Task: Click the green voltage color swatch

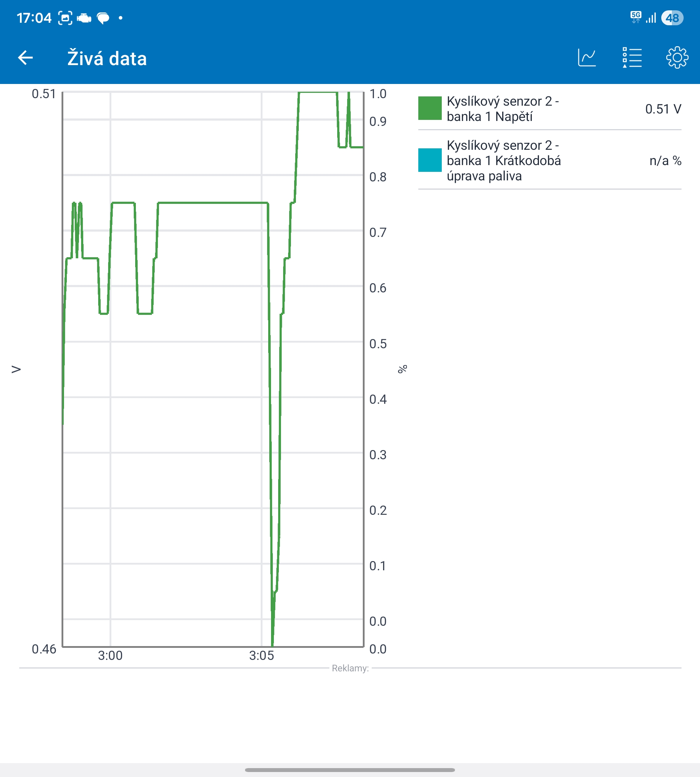Action: [x=430, y=109]
